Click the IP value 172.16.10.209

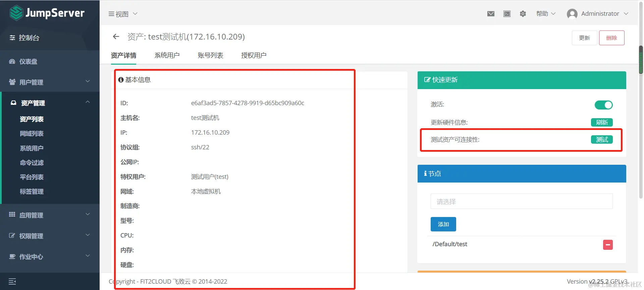[x=210, y=133]
